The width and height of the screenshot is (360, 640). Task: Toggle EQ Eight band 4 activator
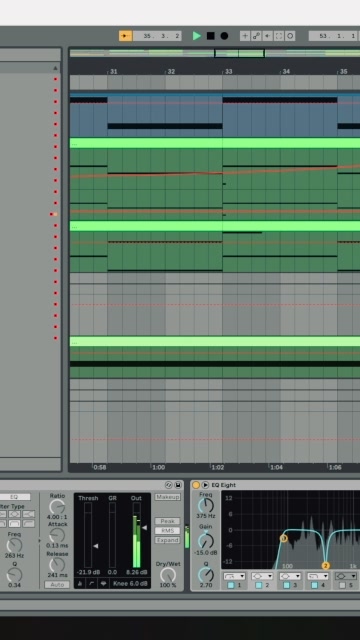pyautogui.click(x=314, y=585)
